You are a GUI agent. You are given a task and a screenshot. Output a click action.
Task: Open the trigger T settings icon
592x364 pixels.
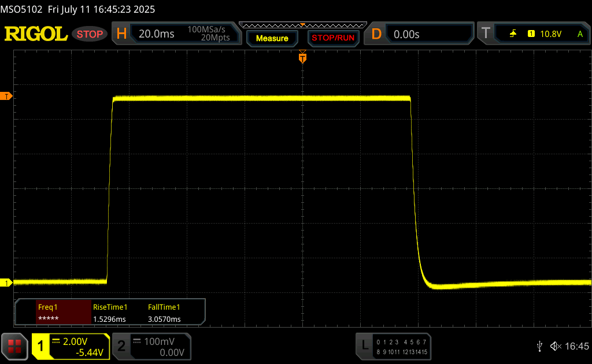tap(486, 34)
